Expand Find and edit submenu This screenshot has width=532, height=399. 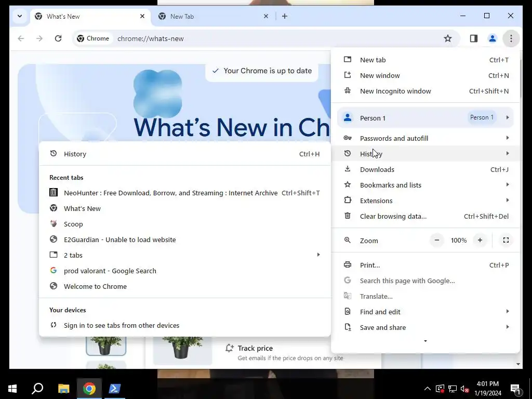[425, 312]
